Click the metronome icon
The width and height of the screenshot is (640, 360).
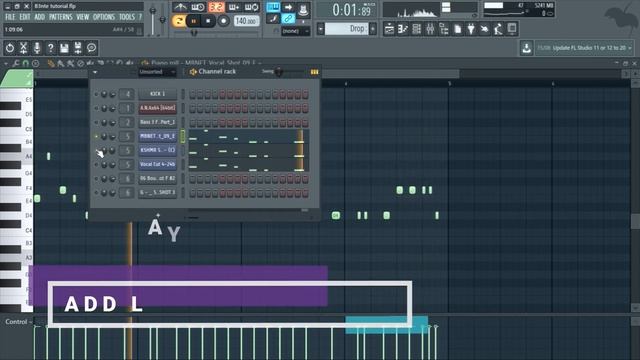[x=180, y=7]
